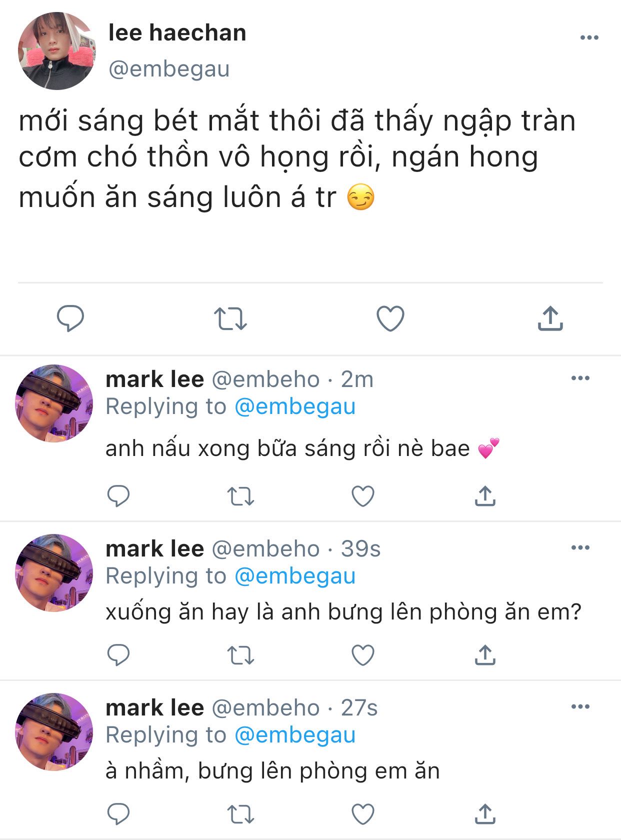Share the 'à nhầm' reply tweet
621x840 pixels.
click(484, 814)
